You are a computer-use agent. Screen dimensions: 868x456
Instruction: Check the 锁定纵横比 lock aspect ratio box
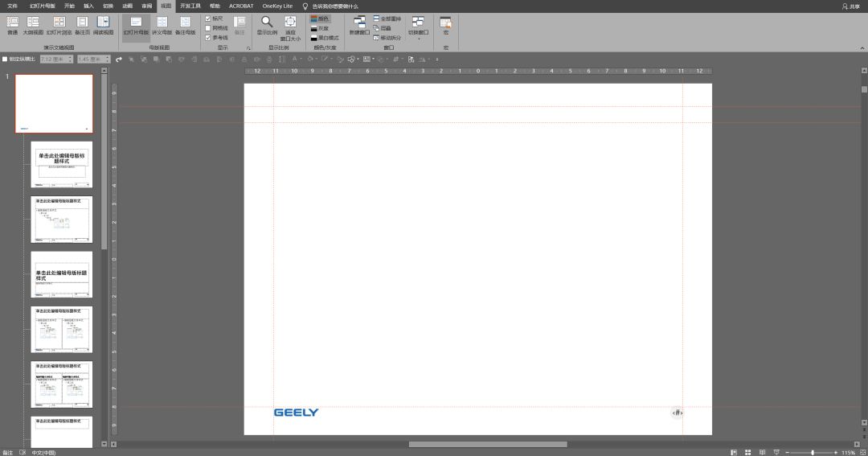click(x=5, y=59)
